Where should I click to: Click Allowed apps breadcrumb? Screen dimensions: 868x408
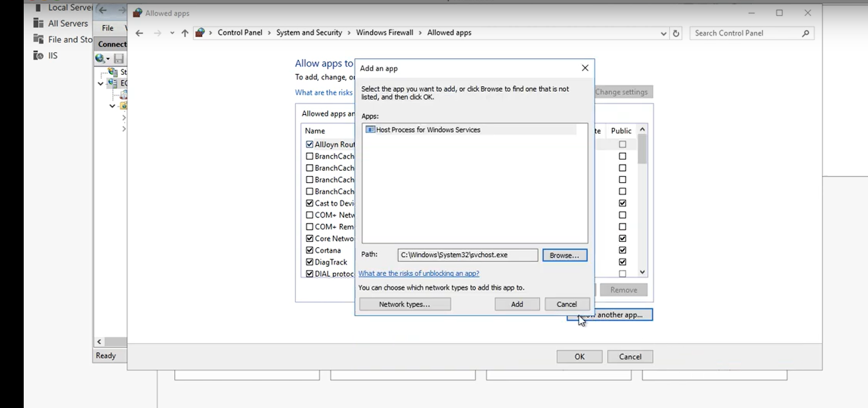(x=449, y=32)
